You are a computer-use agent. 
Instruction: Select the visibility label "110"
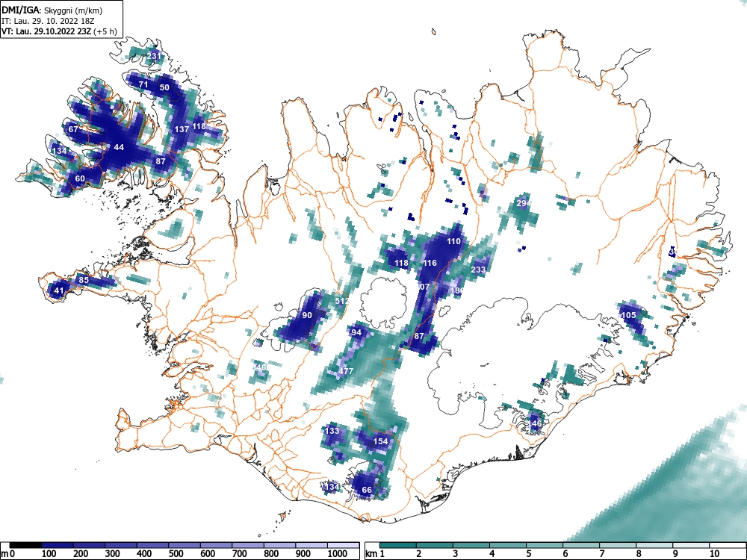(x=453, y=241)
